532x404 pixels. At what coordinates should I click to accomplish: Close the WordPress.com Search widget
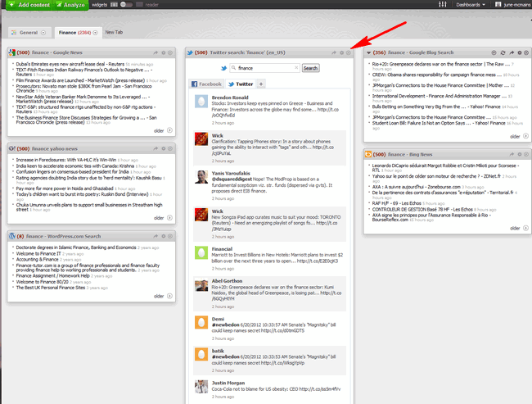pyautogui.click(x=170, y=236)
